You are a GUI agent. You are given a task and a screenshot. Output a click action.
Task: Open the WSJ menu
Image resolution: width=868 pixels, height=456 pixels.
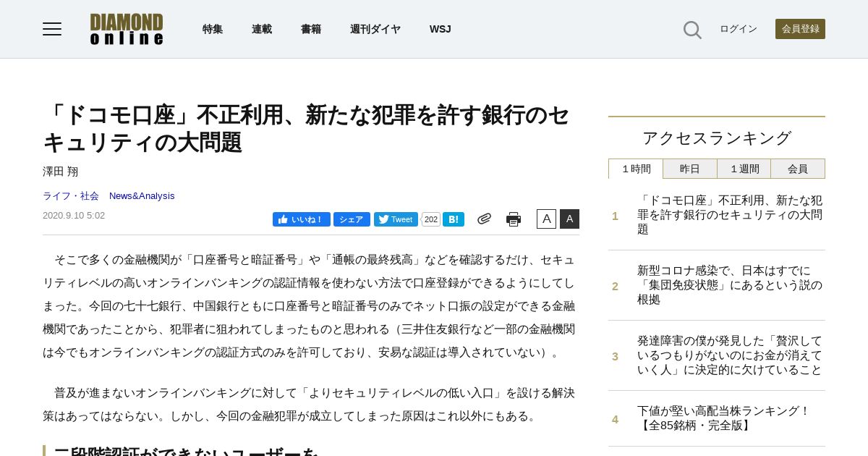(441, 29)
